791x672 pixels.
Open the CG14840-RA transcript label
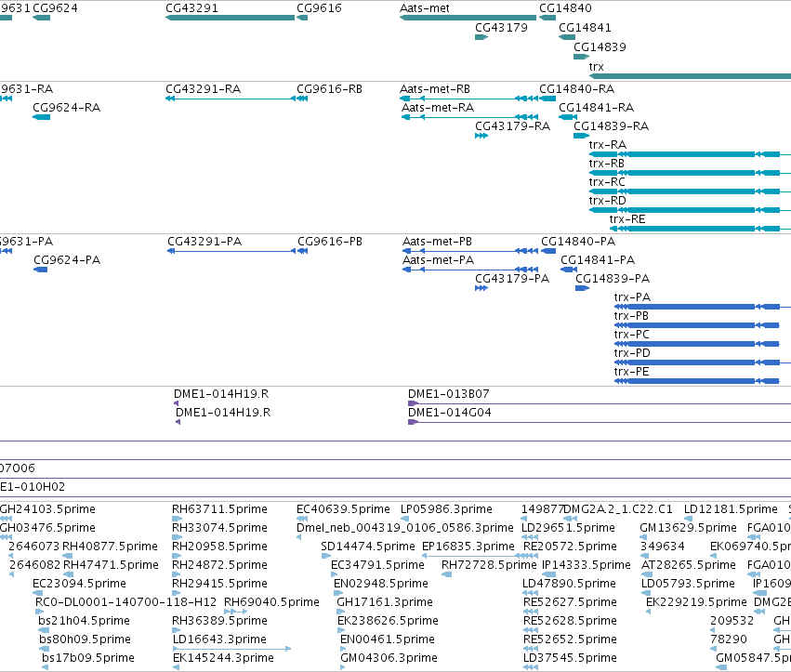(x=576, y=89)
